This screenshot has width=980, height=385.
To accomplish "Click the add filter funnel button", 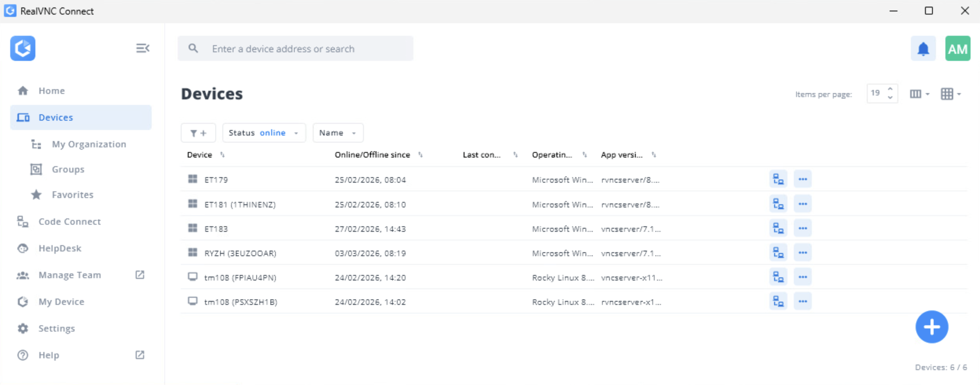I will coord(198,133).
